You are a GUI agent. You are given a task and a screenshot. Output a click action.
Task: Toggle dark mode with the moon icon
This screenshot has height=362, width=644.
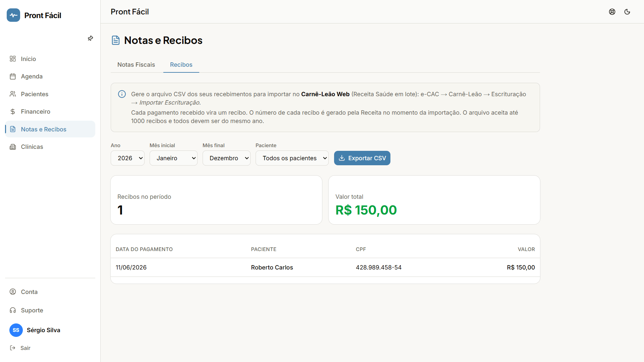coord(627,12)
